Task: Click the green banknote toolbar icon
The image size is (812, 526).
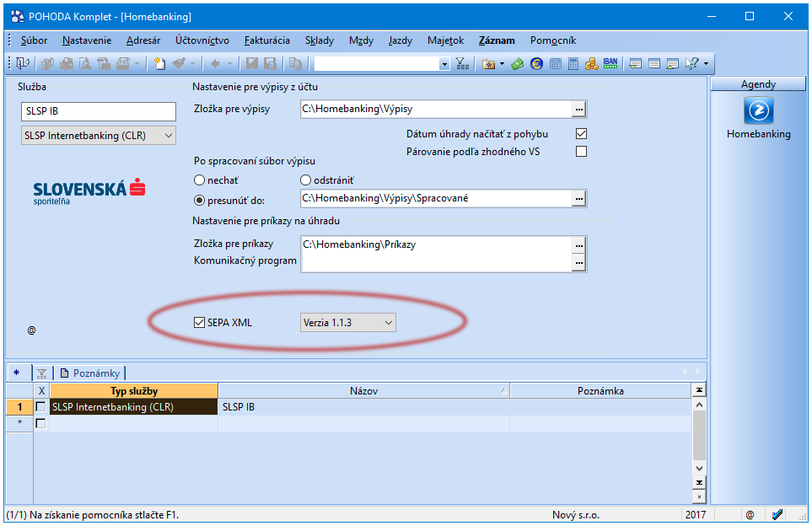Action: 518,64
